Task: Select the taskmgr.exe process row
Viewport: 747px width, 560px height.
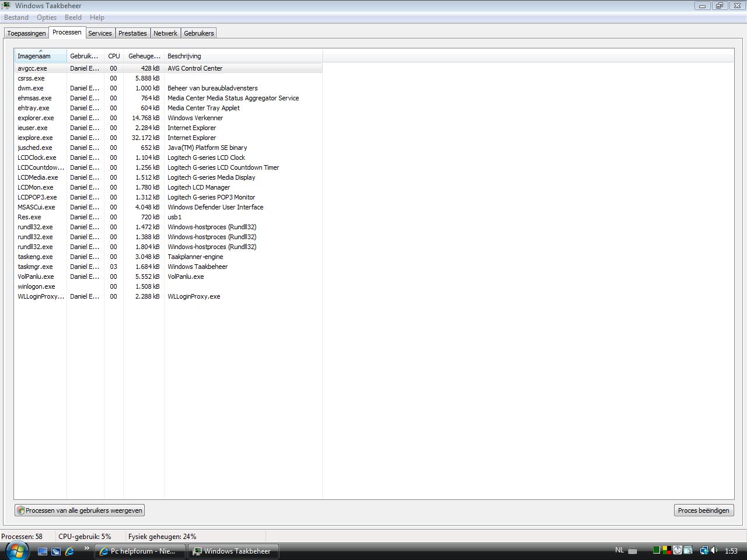Action: coord(169,267)
